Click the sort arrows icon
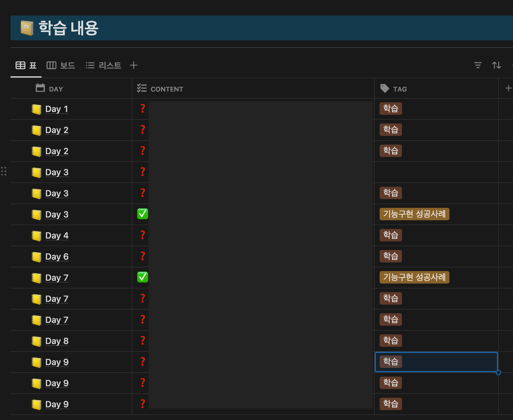513x420 pixels. click(496, 65)
